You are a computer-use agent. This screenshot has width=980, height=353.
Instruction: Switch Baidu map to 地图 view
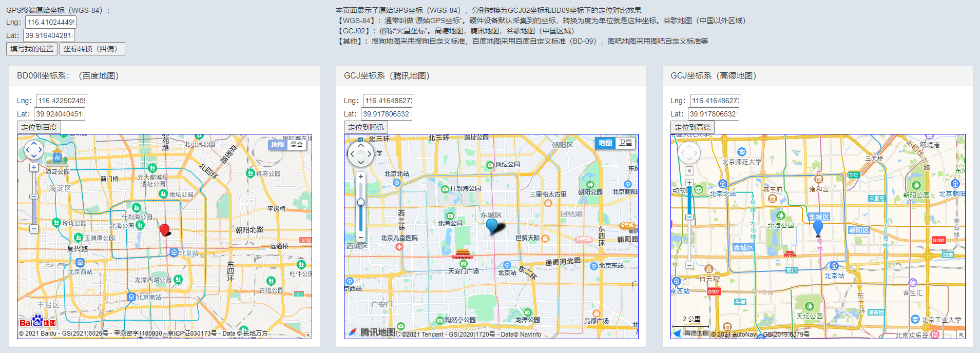pos(277,145)
